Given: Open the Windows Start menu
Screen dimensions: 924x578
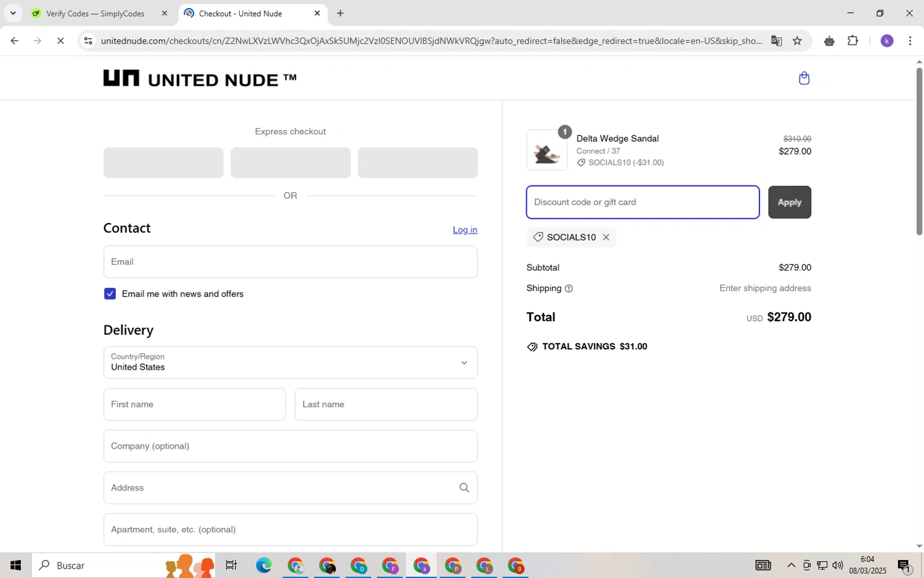Looking at the screenshot, I should point(15,565).
